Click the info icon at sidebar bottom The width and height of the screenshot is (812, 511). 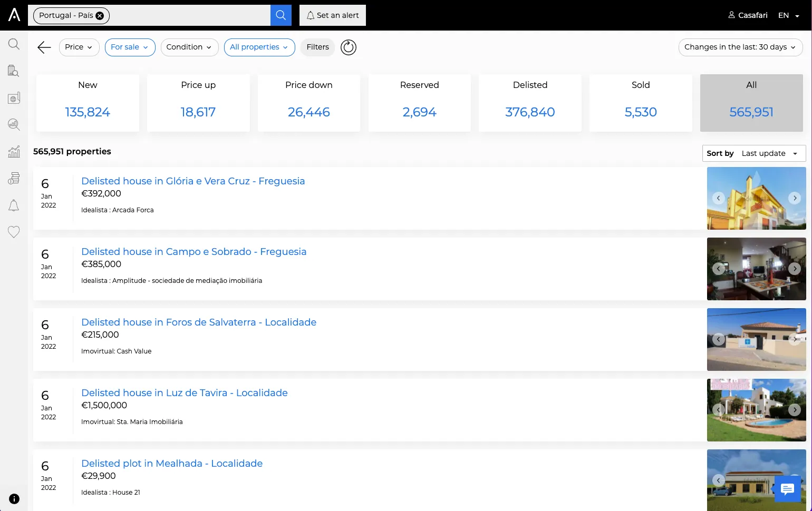tap(14, 499)
